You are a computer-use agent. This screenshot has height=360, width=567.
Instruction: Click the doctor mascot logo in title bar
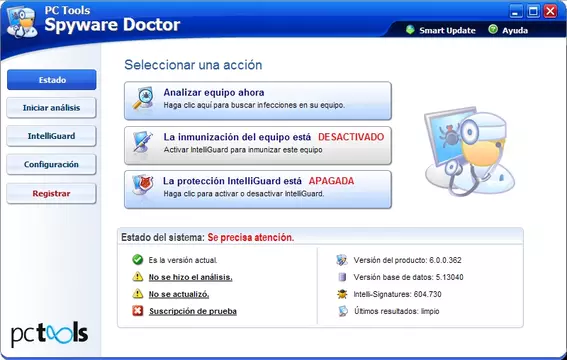pyautogui.click(x=22, y=22)
